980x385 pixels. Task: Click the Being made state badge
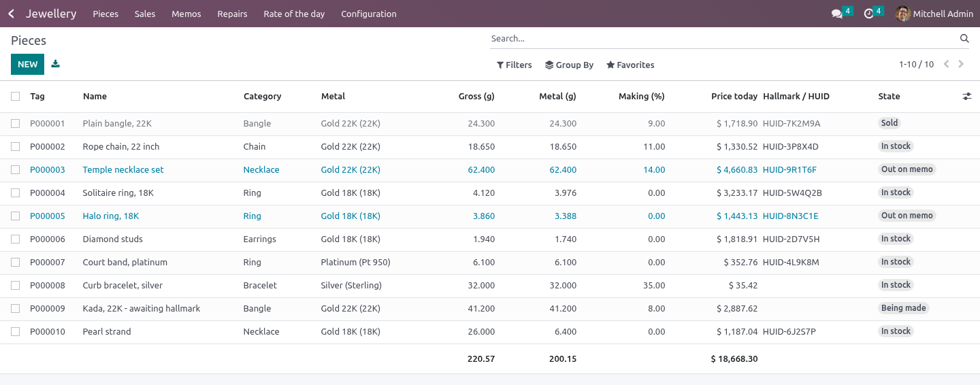[904, 308]
